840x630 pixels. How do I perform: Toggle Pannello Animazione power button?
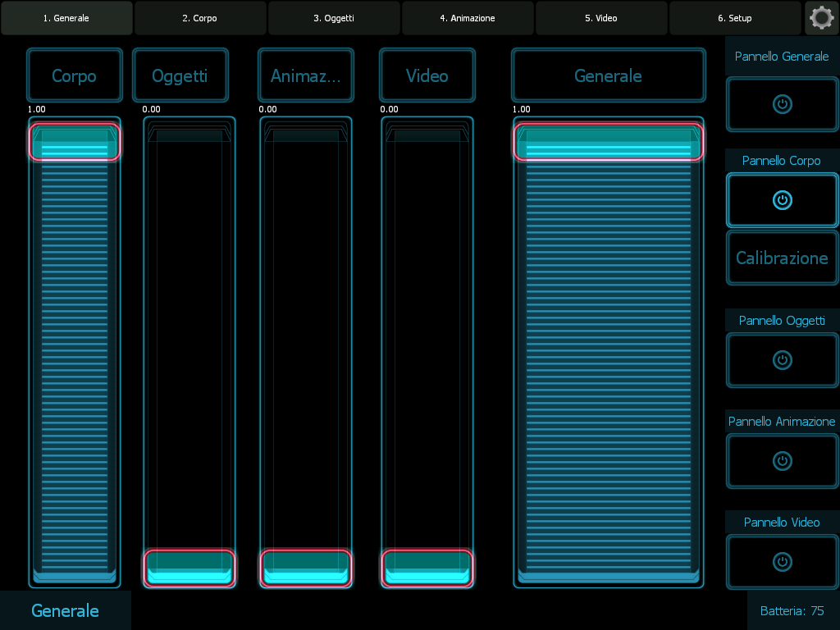(x=782, y=461)
